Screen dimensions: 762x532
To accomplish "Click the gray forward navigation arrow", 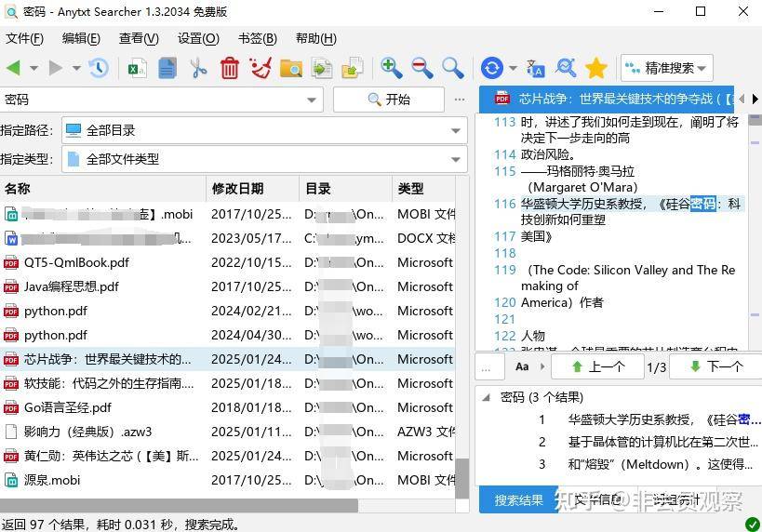I will [56, 68].
